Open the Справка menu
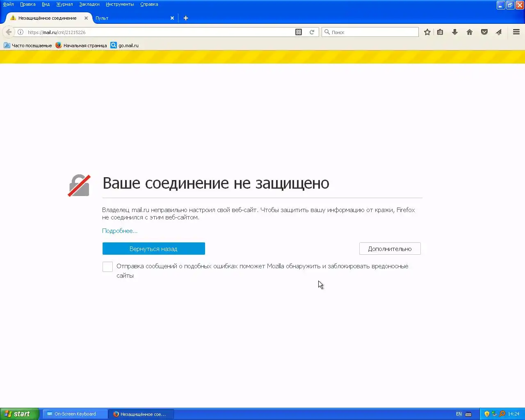Screen dimensions: 525x420 click(x=149, y=4)
